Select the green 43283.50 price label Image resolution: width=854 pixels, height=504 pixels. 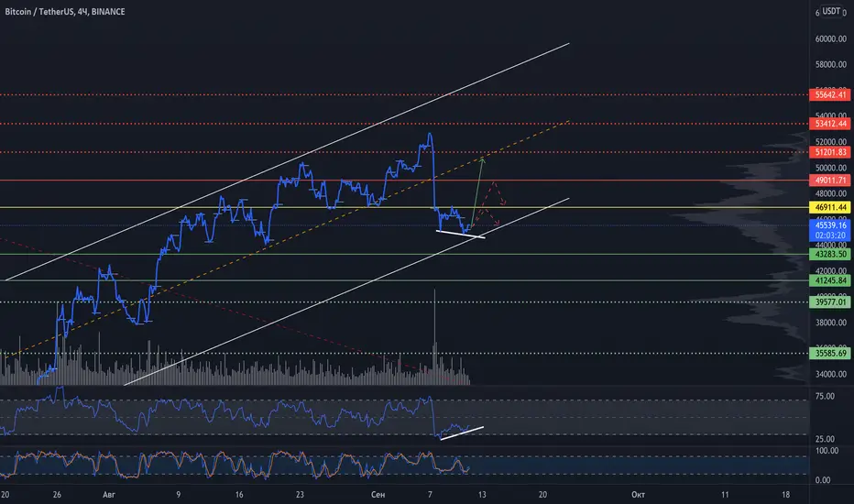830,255
